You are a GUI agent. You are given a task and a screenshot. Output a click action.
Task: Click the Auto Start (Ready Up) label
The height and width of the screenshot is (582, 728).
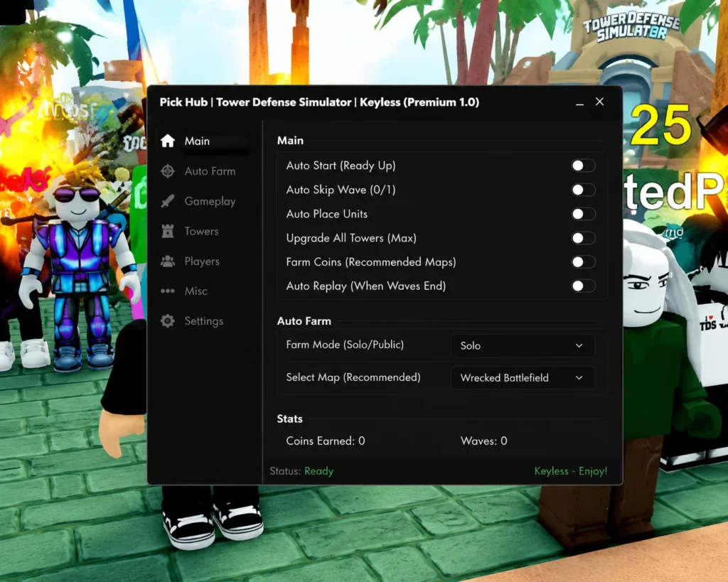tap(341, 166)
